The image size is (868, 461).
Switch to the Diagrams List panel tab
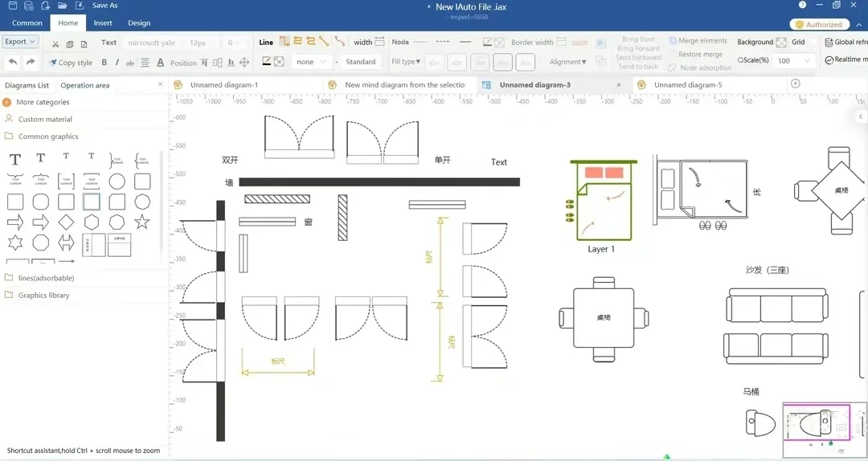(27, 85)
